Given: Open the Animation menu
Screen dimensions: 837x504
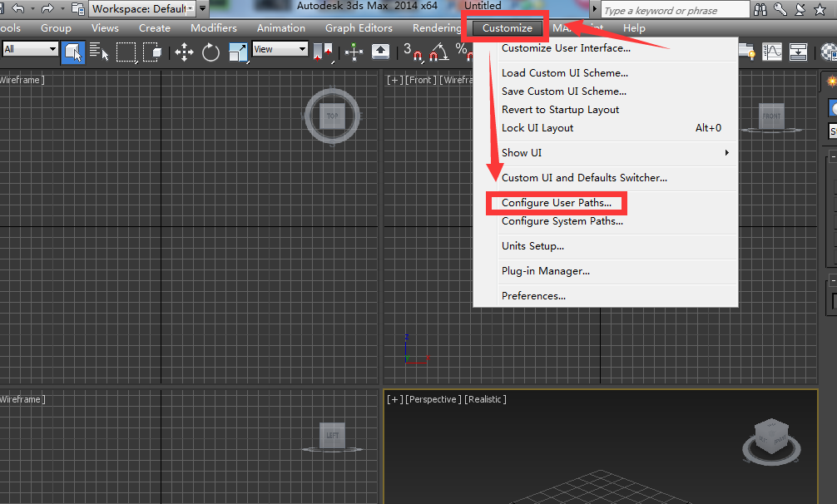Looking at the screenshot, I should pos(281,28).
